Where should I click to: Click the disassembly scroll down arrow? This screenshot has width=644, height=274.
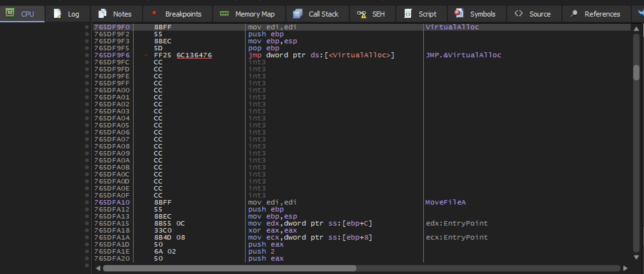click(636, 257)
